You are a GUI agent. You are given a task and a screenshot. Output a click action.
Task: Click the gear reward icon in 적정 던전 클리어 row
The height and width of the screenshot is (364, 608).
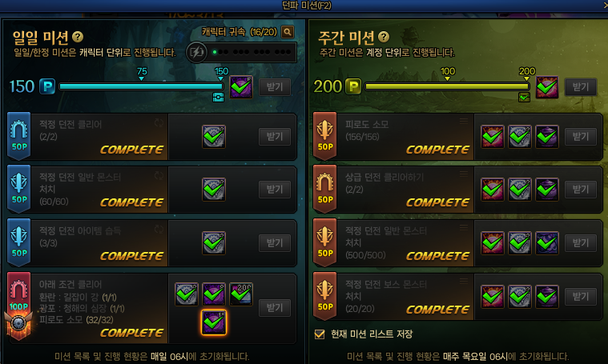[214, 136]
